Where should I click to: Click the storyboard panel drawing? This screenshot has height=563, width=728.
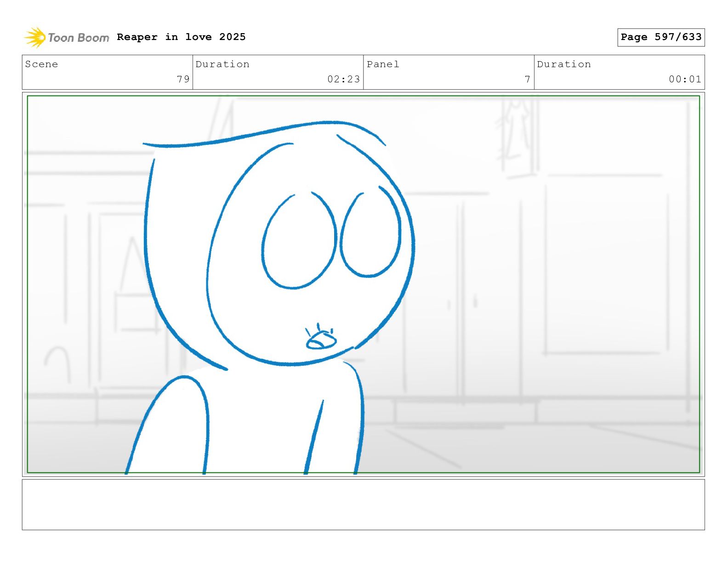pos(363,284)
